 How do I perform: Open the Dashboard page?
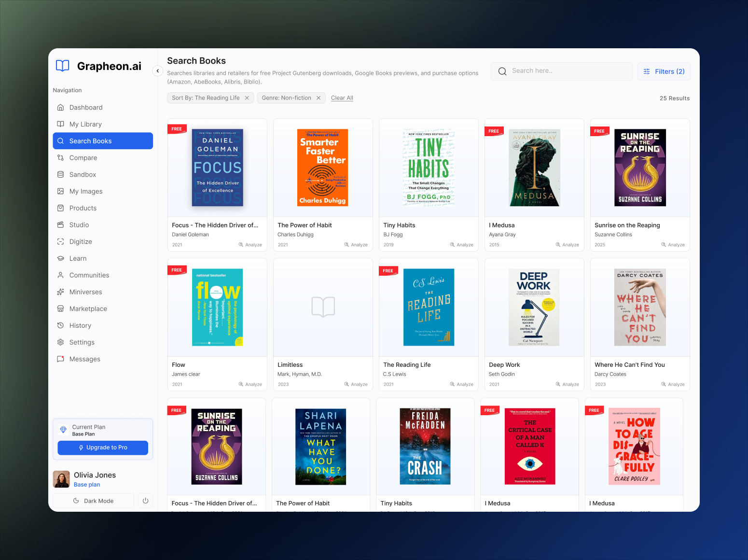[x=103, y=107]
